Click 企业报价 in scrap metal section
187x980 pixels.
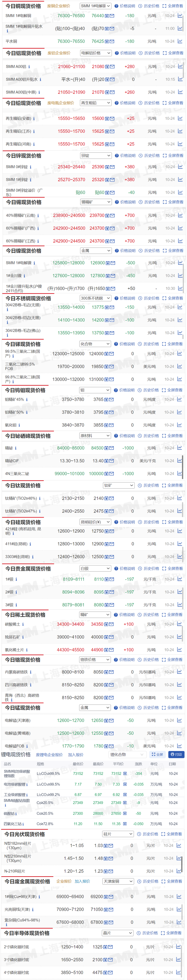coord(64,881)
